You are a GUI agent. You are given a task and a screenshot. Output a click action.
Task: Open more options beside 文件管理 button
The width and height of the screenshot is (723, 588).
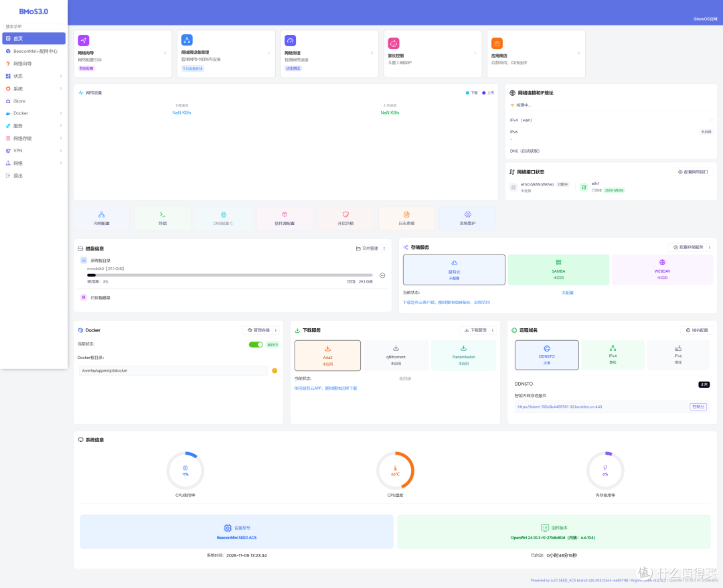click(384, 248)
